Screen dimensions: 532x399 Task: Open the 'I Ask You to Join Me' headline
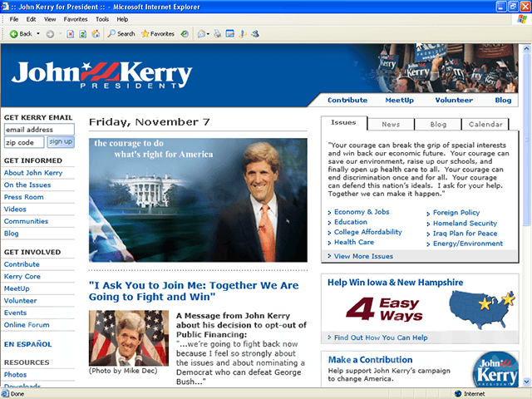coord(194,291)
